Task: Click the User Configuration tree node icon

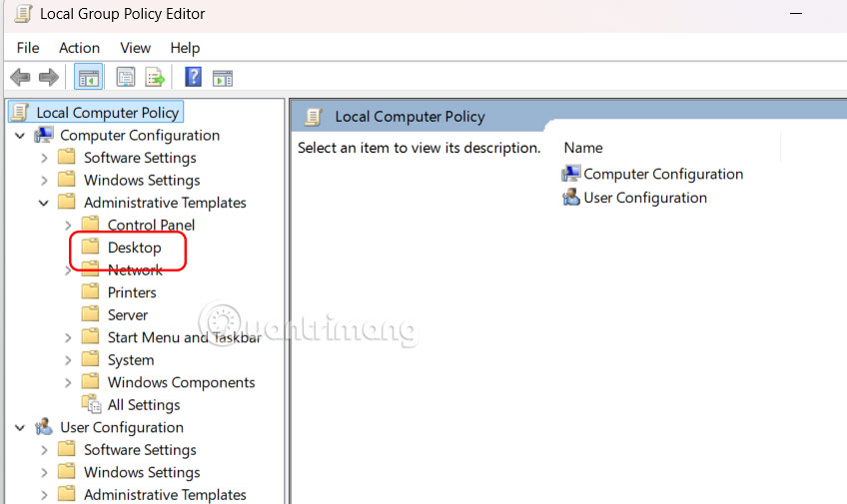Action: click(x=44, y=427)
